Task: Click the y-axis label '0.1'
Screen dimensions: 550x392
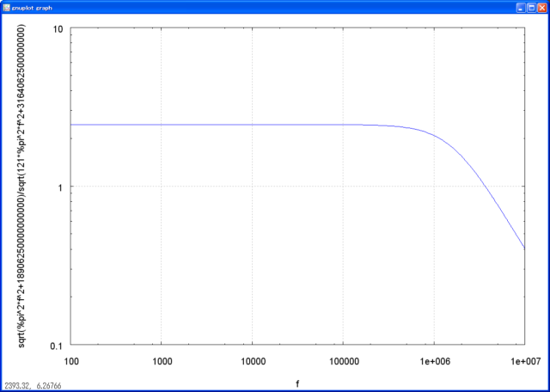Action: (57, 346)
